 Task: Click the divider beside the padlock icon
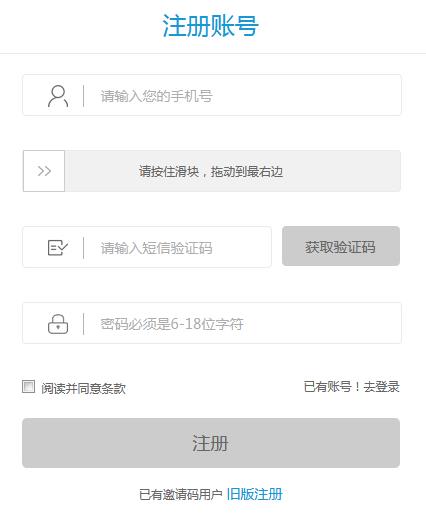[x=83, y=324]
